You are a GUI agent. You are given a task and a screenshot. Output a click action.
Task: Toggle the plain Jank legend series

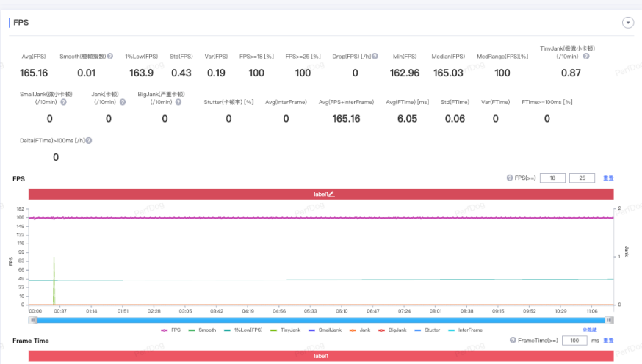pos(360,330)
